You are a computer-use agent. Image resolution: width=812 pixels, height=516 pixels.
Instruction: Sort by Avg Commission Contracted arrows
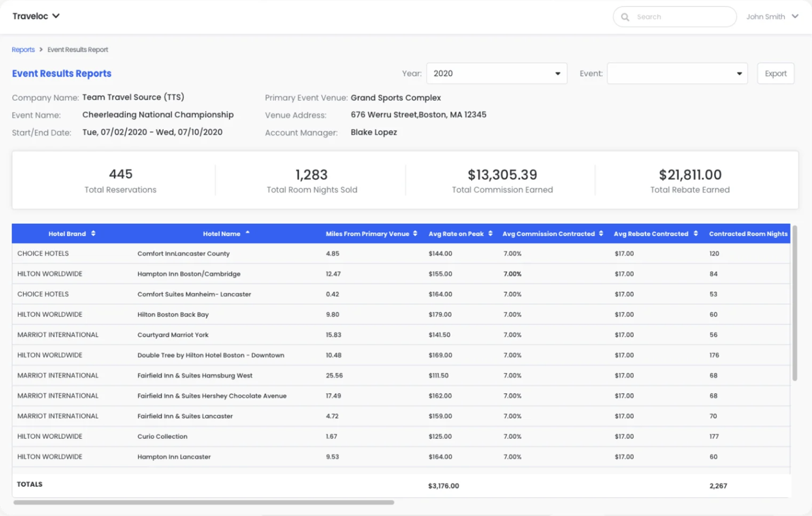601,233
